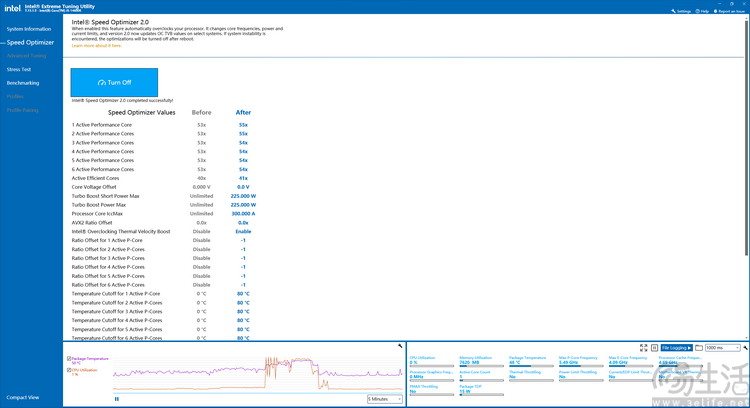Screen dimensions: 750x408
Task: Click the PMAX Throttling monitor tile
Action: [431, 390]
